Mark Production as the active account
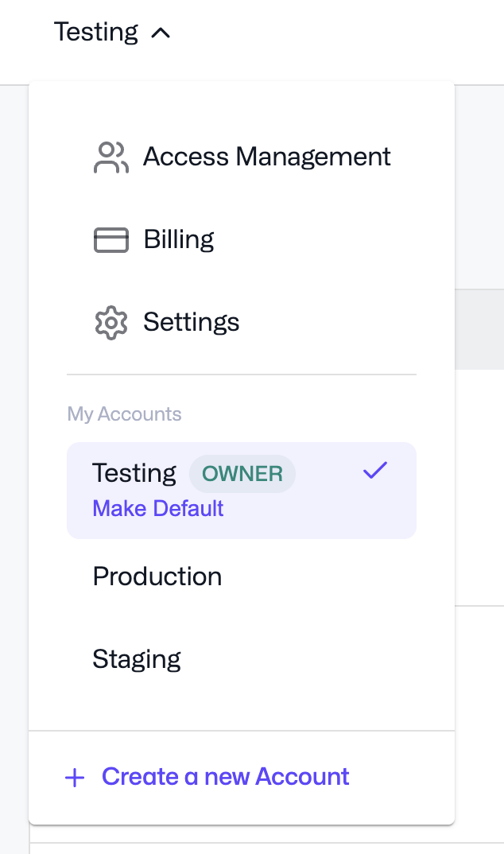Image resolution: width=504 pixels, height=854 pixels. click(157, 576)
